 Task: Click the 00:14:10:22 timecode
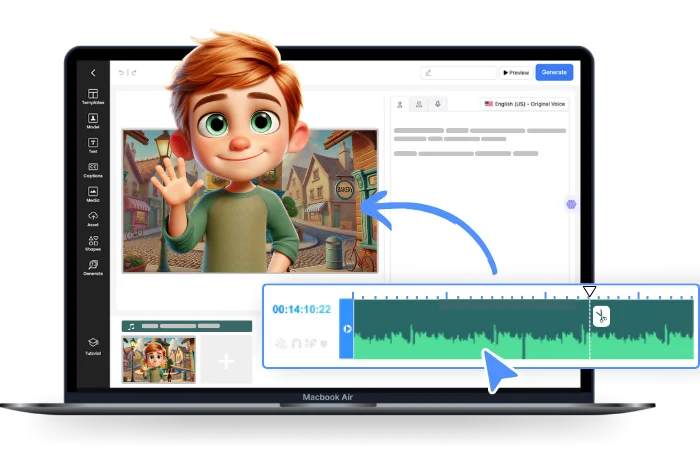click(301, 309)
